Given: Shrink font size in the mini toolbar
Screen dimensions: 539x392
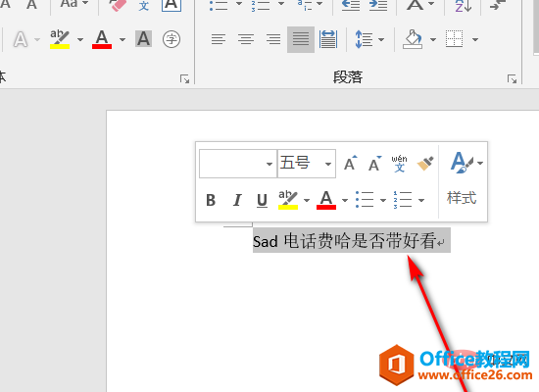Looking at the screenshot, I should pos(374,163).
